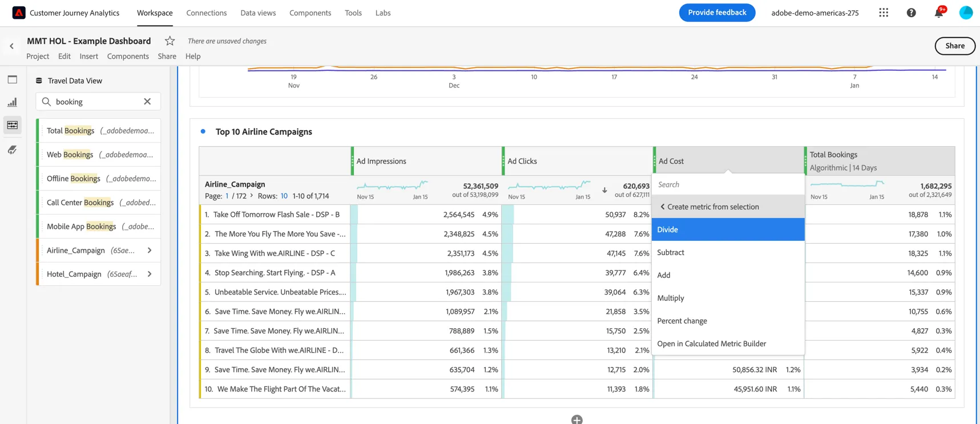Click page number 1 link
Viewport: 980px width, 424px height.
coord(227,196)
